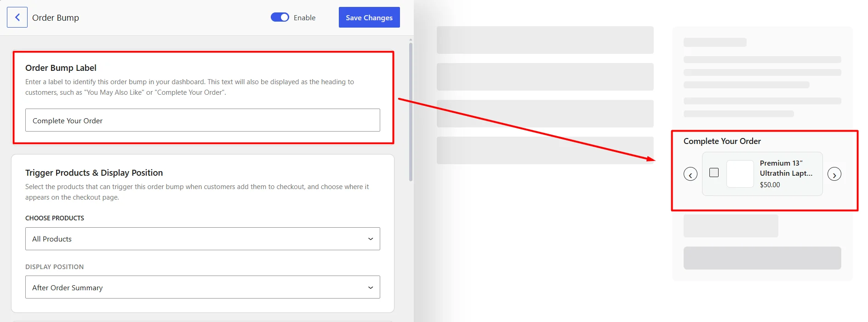Toggle the Enable switch off
The width and height of the screenshot is (868, 322).
[280, 17]
